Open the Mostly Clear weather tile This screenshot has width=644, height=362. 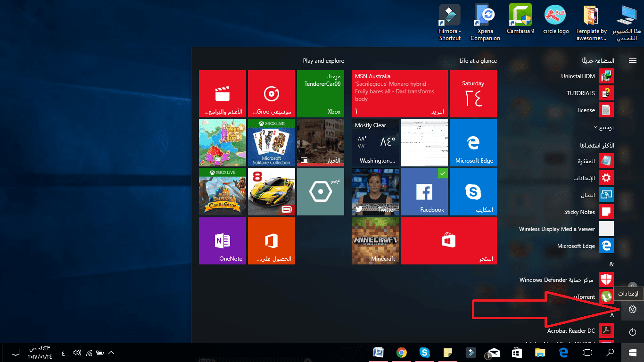pyautogui.click(x=375, y=143)
